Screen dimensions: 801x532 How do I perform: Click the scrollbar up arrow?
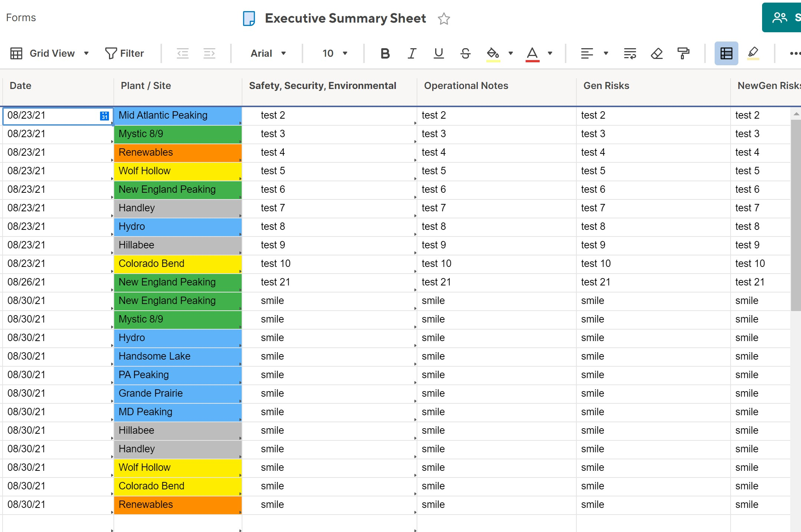[x=796, y=114]
